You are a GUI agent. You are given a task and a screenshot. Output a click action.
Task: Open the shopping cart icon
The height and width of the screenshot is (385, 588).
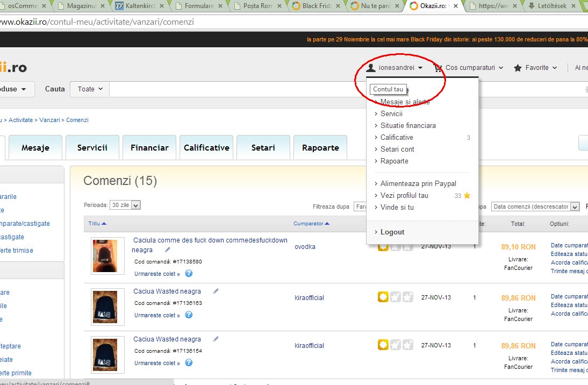tap(438, 68)
